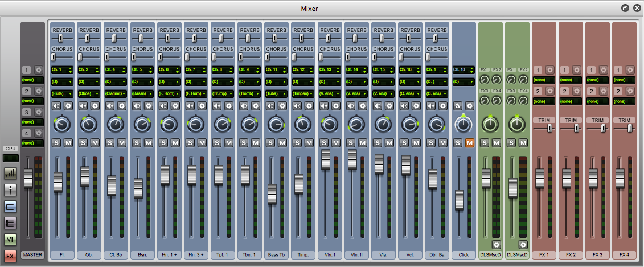
Task: Click the Bsn. channel volume fader handle
Action: coord(138,188)
